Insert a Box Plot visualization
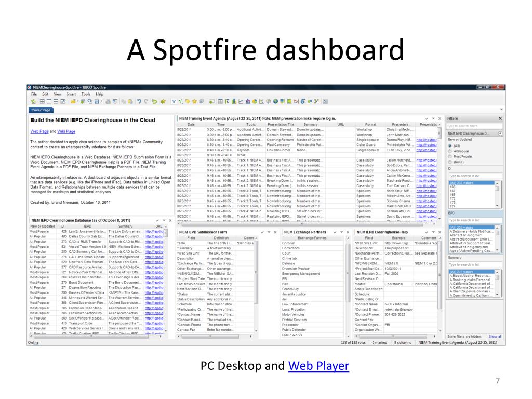 (310, 101)
